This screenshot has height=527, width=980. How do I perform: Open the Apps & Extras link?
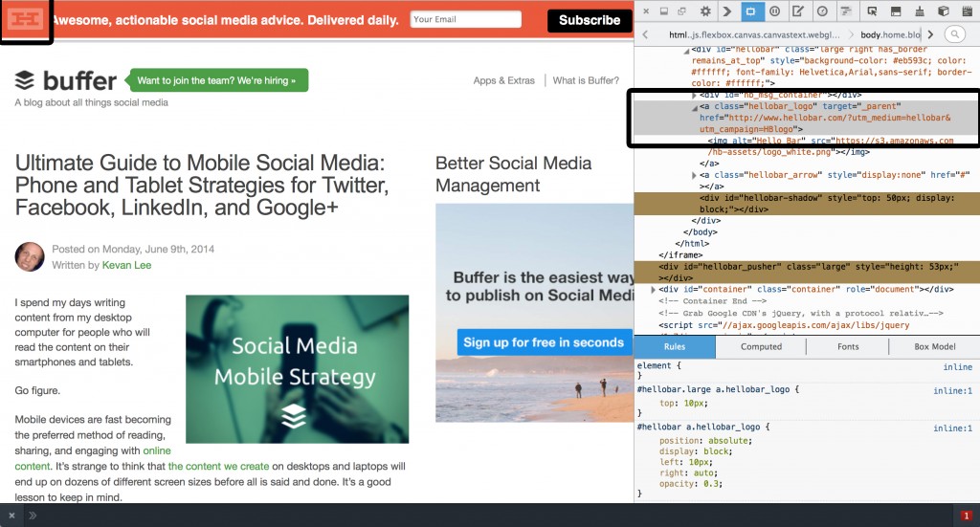pos(503,80)
